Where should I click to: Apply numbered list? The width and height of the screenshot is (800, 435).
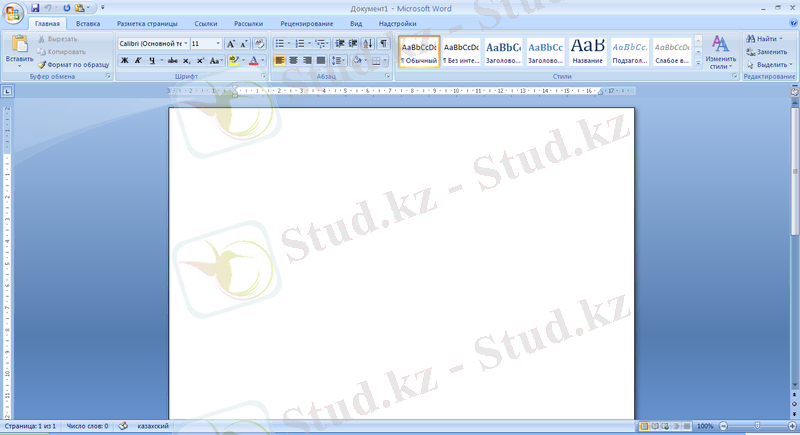pos(301,44)
